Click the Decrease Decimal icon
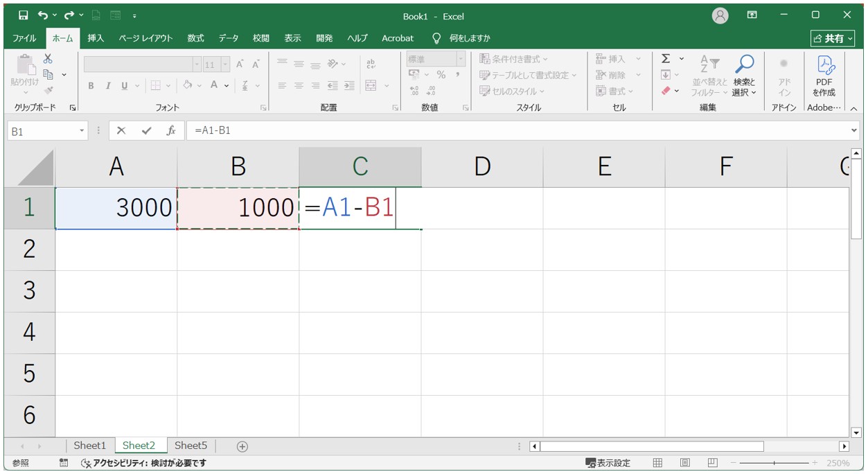This screenshot has width=868, height=474. coord(431,91)
